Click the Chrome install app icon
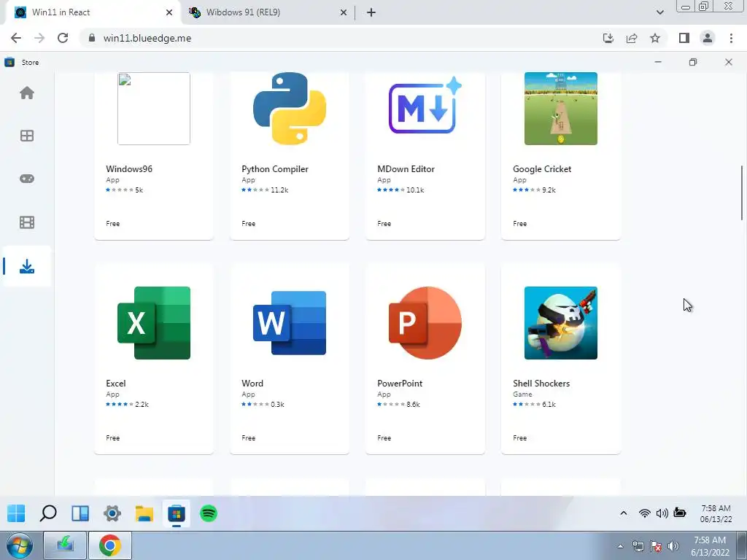The height and width of the screenshot is (560, 747). tap(608, 38)
